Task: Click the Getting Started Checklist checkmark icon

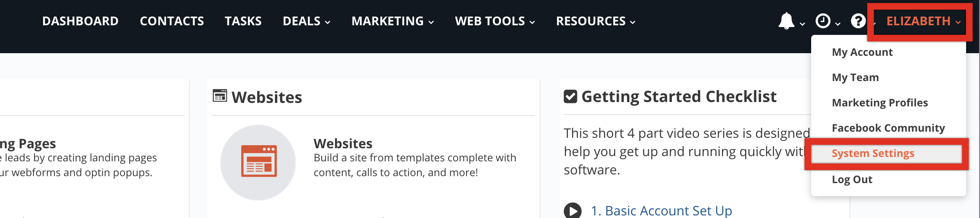Action: point(571,96)
